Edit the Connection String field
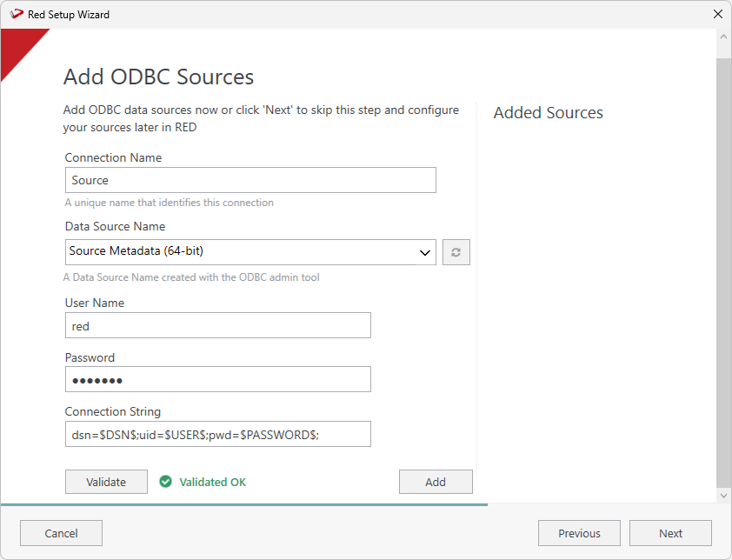 [218, 434]
